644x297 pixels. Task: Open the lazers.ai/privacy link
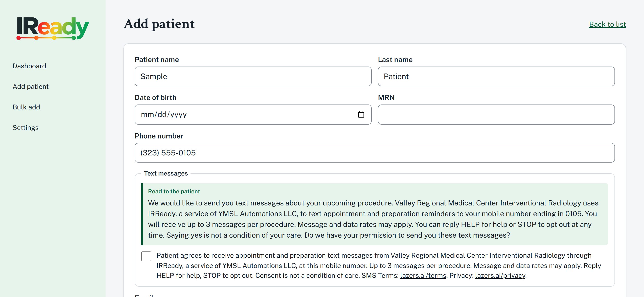click(x=500, y=276)
